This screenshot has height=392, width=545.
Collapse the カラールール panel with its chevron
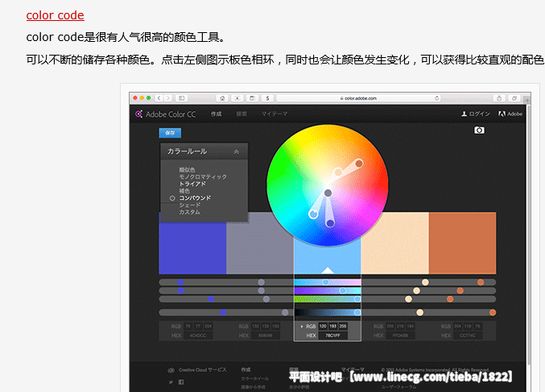[x=237, y=151]
